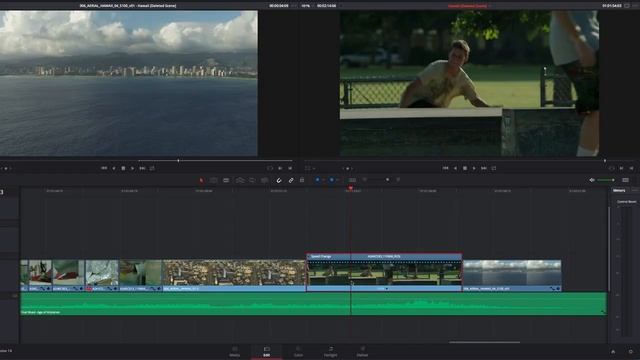Click the Overwrite clip toolbar icon
The image size is (640, 360).
[252, 180]
